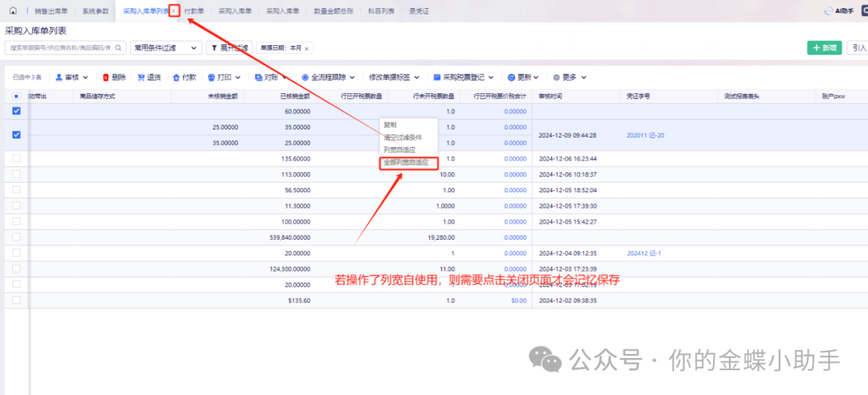Switch to the 录凭证 tab

coord(419,10)
